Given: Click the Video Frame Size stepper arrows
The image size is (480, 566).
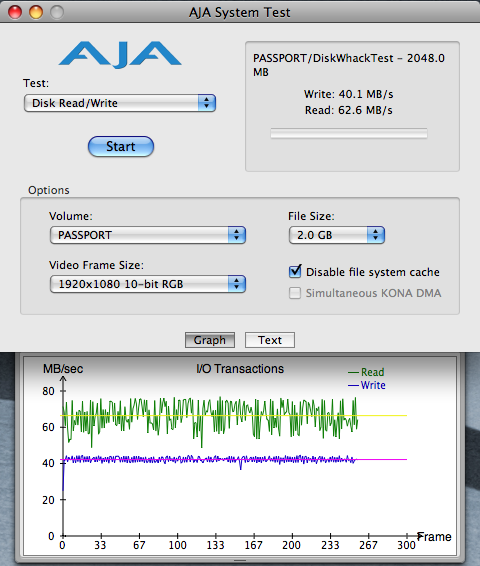Looking at the screenshot, I should click(237, 284).
